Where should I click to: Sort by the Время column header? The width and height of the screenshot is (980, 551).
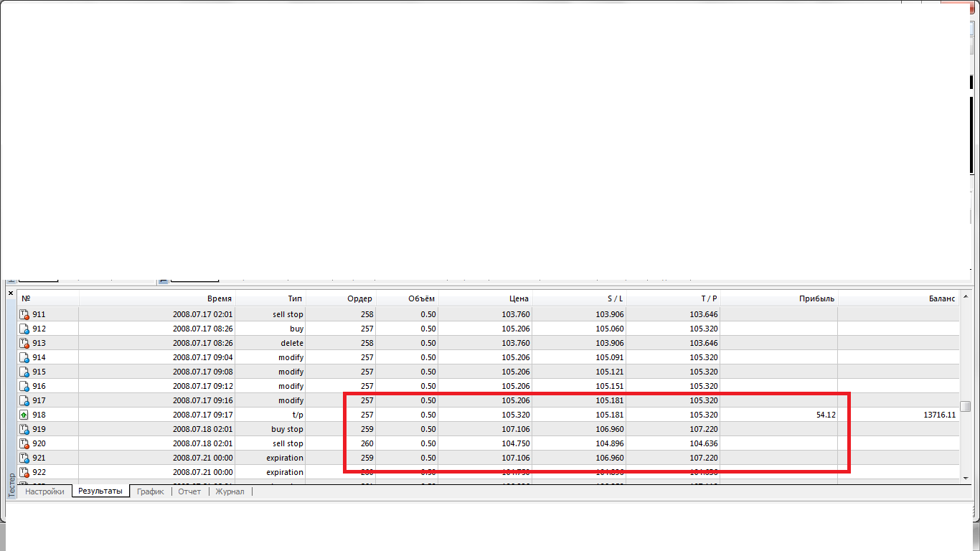point(157,298)
